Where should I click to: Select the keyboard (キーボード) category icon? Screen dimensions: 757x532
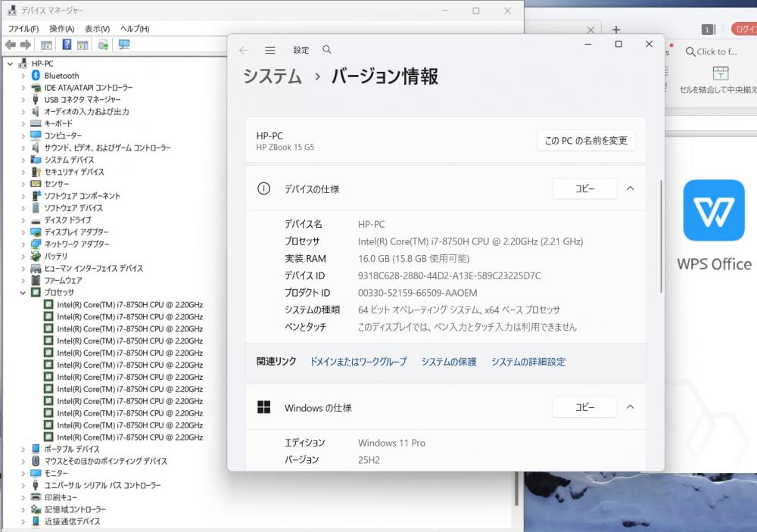tap(36, 123)
